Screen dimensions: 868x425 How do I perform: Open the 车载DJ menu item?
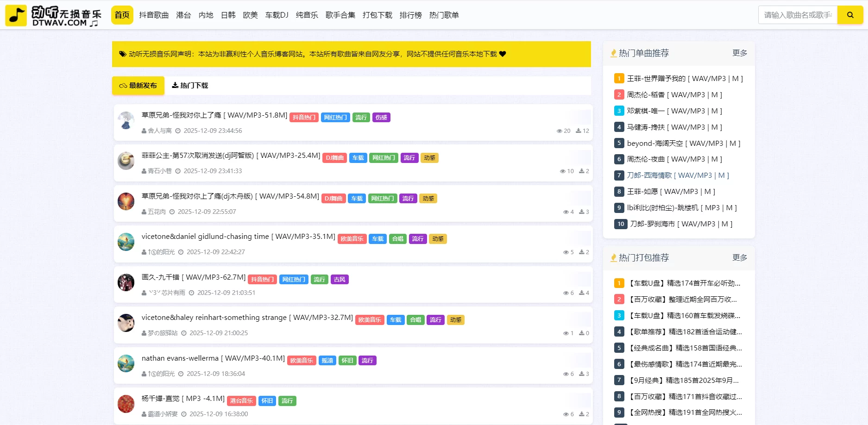click(x=277, y=15)
